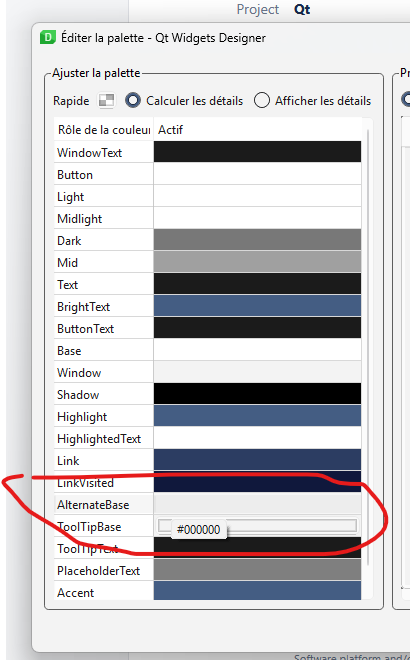Image resolution: width=410 pixels, height=660 pixels.
Task: Open the WindowText color swatch
Action: [x=257, y=152]
